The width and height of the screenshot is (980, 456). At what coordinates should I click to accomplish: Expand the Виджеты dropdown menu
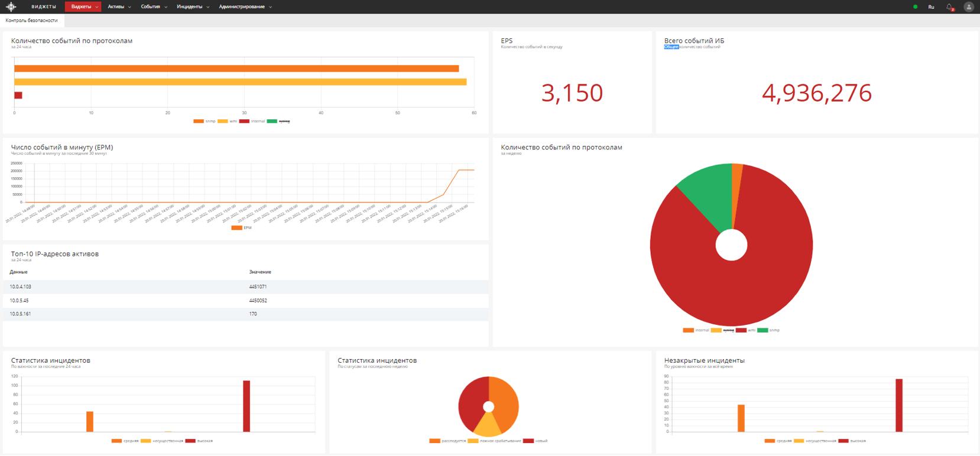coord(83,7)
